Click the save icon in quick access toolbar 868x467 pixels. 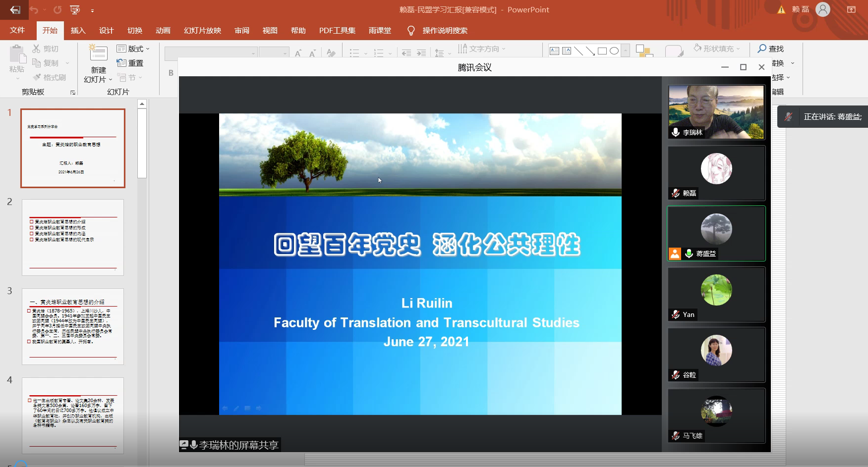[x=15, y=10]
